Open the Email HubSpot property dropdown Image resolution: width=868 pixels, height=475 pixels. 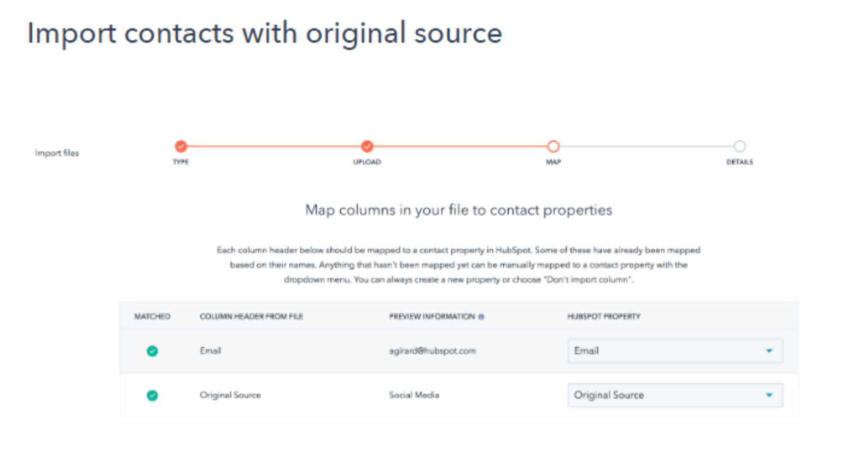click(x=675, y=351)
